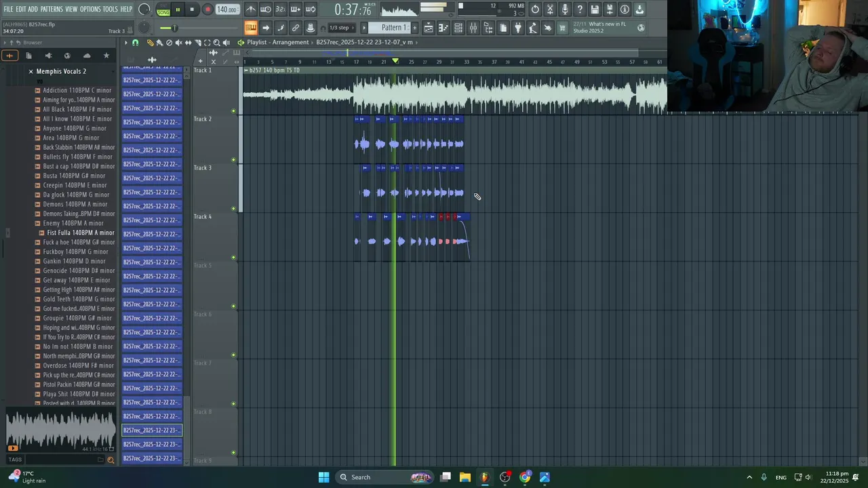Image resolution: width=868 pixels, height=488 pixels.
Task: Expand the Browser options arrow
Action: click(x=5, y=43)
